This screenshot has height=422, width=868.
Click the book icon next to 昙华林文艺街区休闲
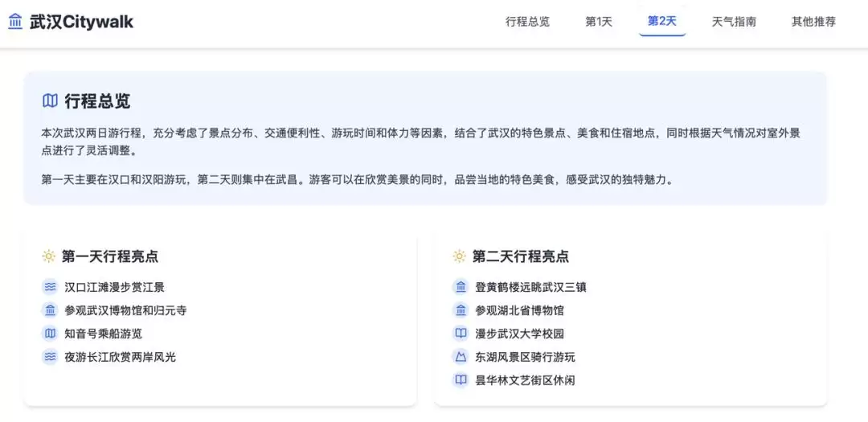[461, 380]
